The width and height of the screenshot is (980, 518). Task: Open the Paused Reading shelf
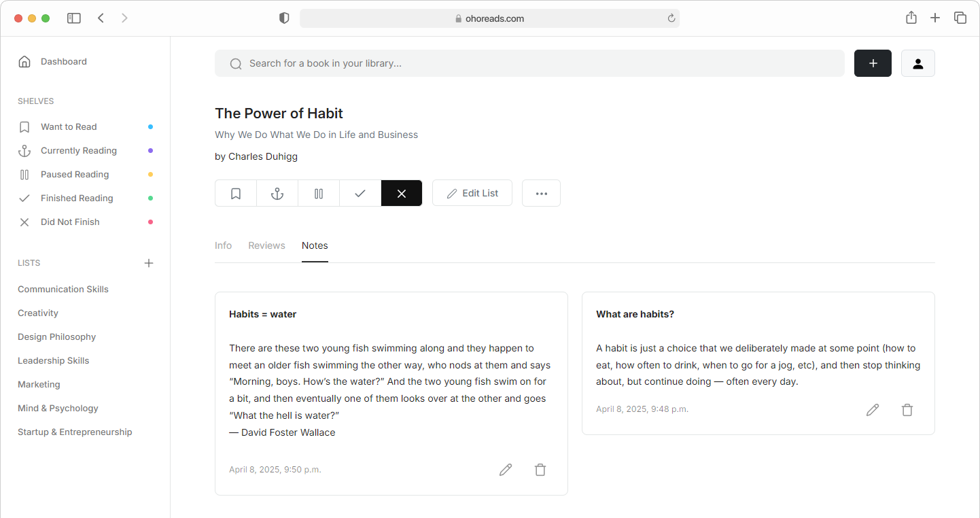[75, 175]
